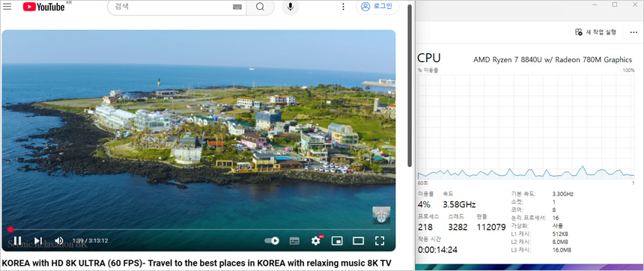Open Task Manager's three-dot more options

[634, 32]
